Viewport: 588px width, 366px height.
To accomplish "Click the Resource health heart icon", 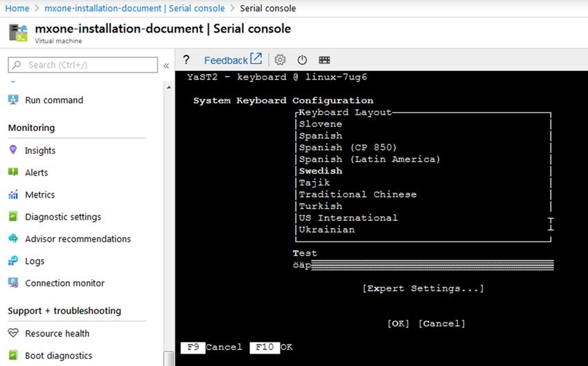I will click(x=13, y=332).
